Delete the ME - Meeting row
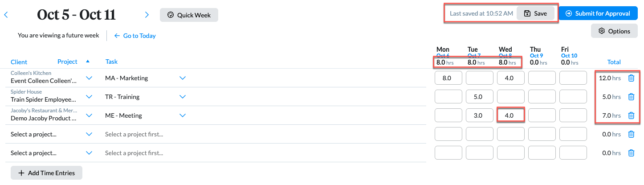The height and width of the screenshot is (185, 644). click(631, 115)
